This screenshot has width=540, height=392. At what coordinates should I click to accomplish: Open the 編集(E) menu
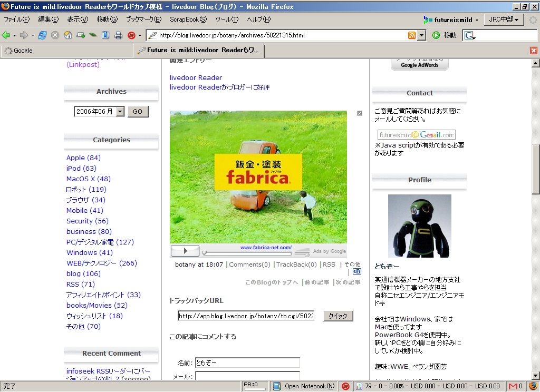[x=48, y=19]
